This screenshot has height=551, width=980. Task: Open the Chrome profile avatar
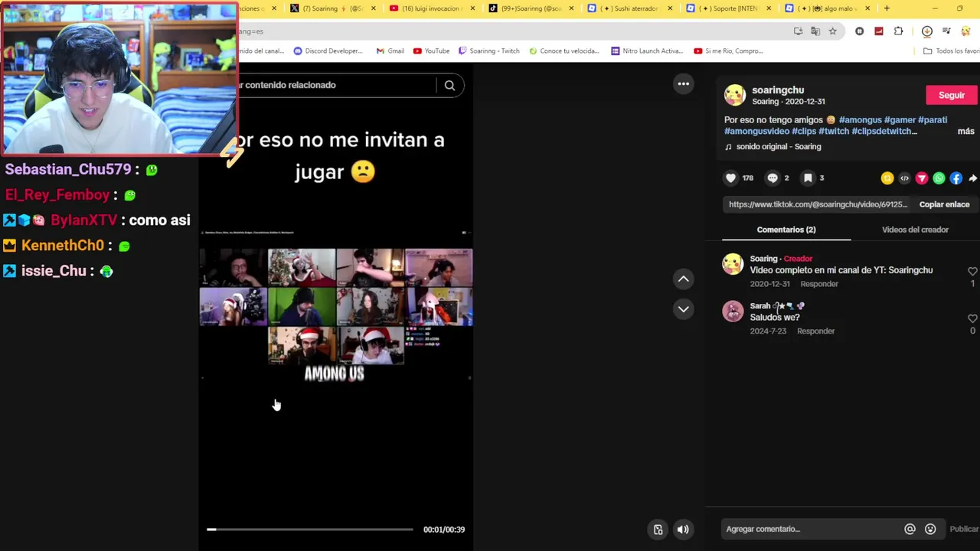point(965,31)
